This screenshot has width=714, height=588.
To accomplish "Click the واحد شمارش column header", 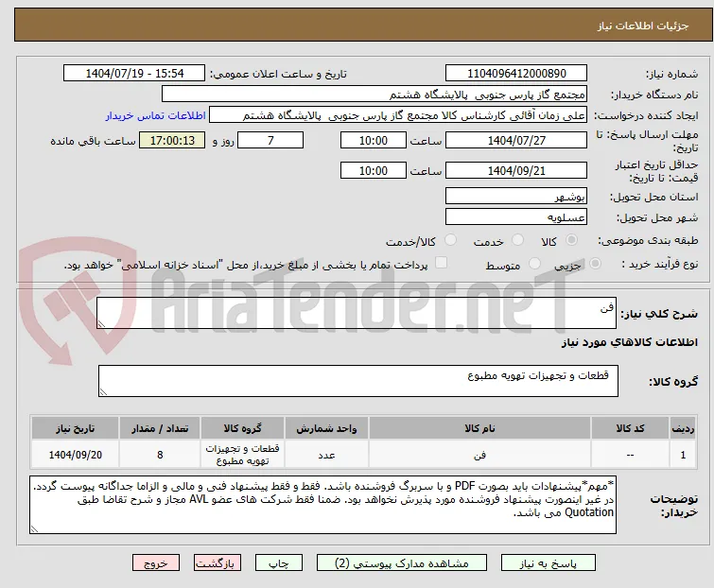I will tap(326, 429).
